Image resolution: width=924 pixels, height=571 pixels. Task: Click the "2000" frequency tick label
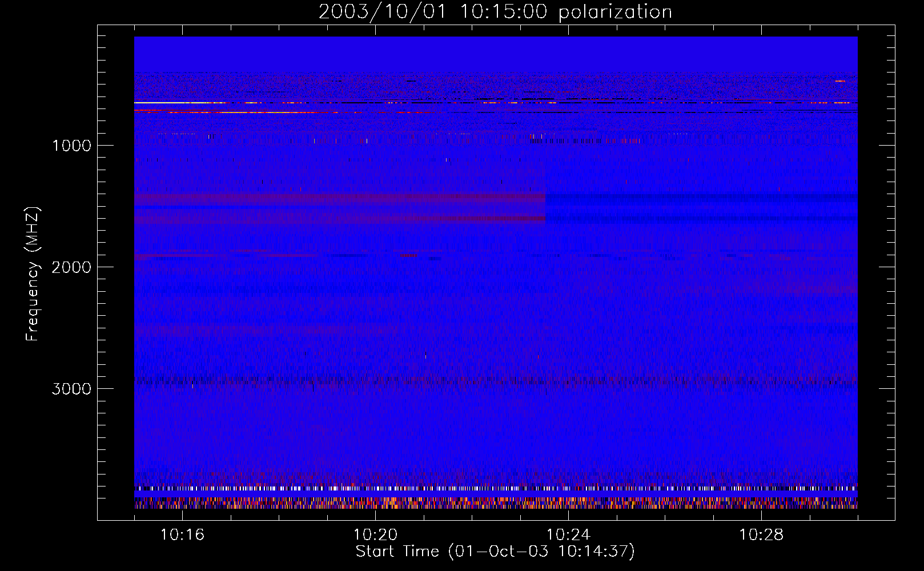71,267
